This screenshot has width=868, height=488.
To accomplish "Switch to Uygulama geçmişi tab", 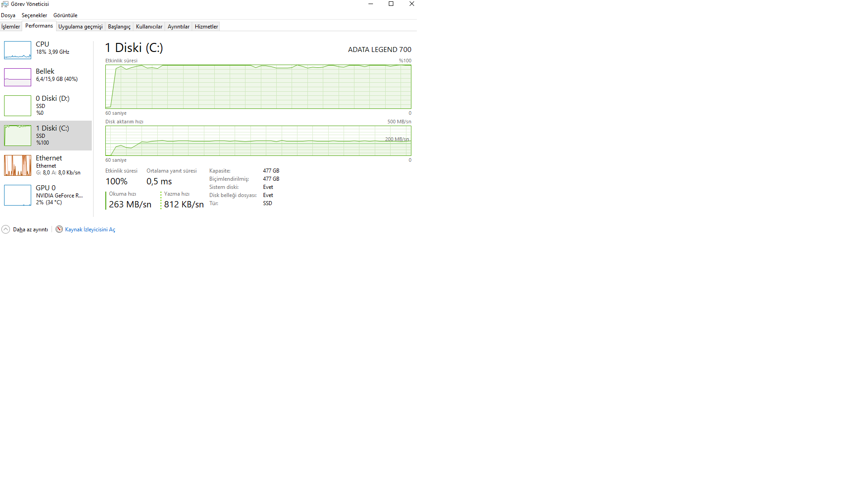I will click(80, 27).
